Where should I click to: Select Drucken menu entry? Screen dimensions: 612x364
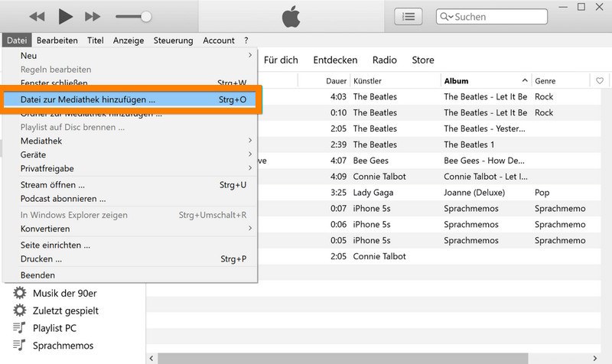(x=130, y=258)
